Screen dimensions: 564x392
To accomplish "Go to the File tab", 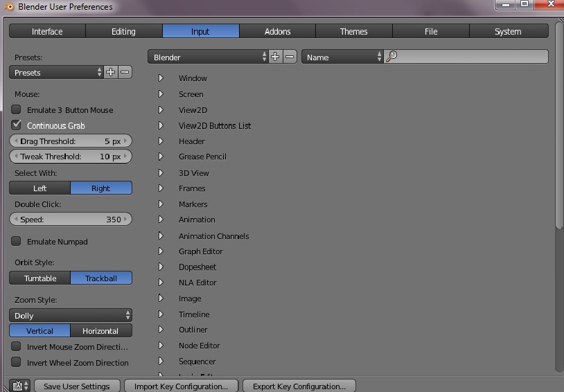I will tap(431, 31).
